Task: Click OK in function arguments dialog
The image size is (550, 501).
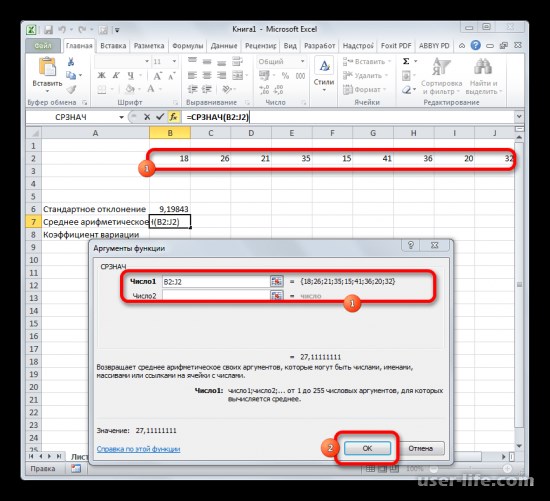Action: pos(367,448)
